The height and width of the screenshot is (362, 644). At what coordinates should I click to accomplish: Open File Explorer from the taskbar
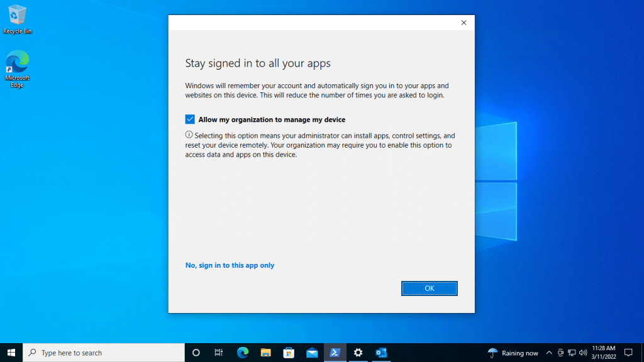(x=266, y=353)
